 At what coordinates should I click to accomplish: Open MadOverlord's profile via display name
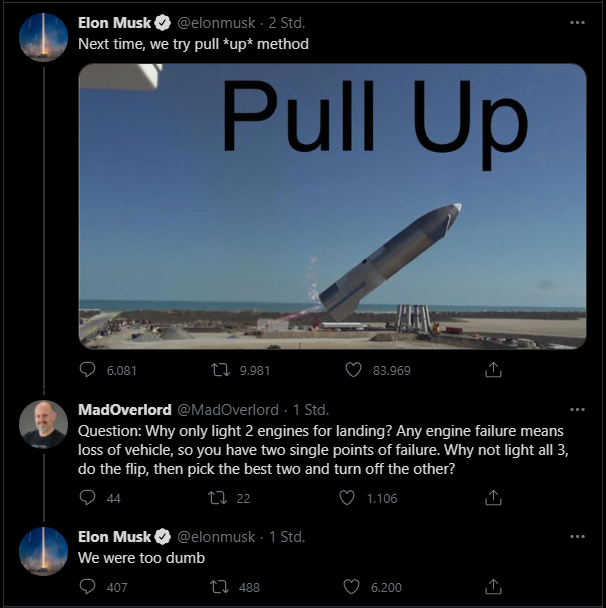pyautogui.click(x=124, y=410)
